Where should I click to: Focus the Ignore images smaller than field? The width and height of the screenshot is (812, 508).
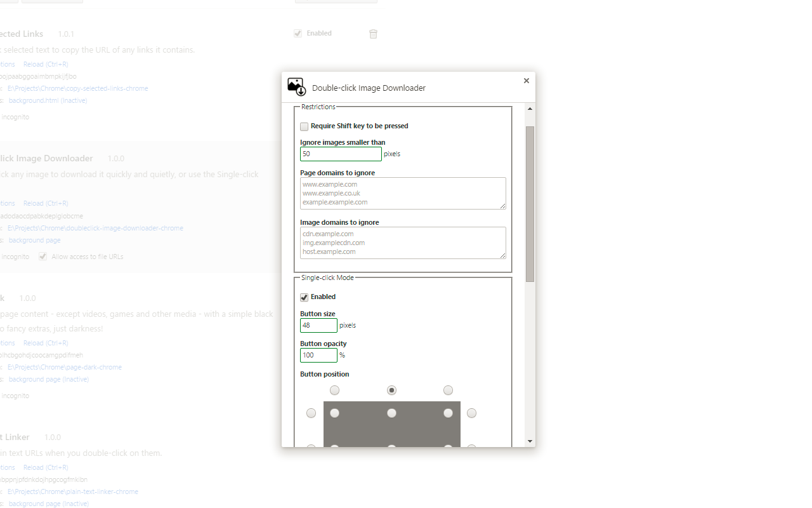tap(341, 154)
